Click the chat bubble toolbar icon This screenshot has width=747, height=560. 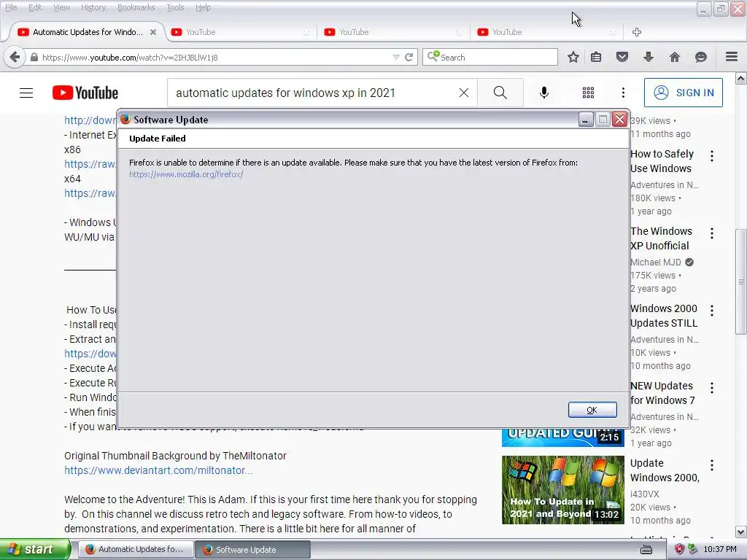click(x=701, y=57)
